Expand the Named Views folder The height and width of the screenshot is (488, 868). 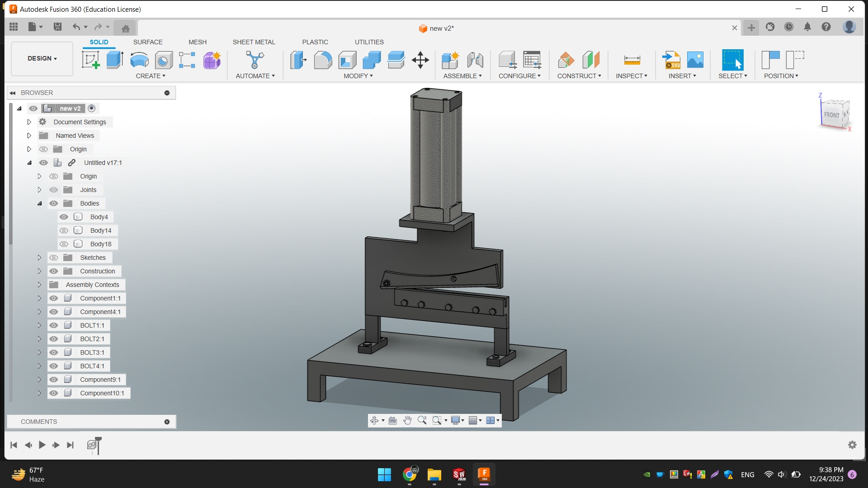[29, 136]
